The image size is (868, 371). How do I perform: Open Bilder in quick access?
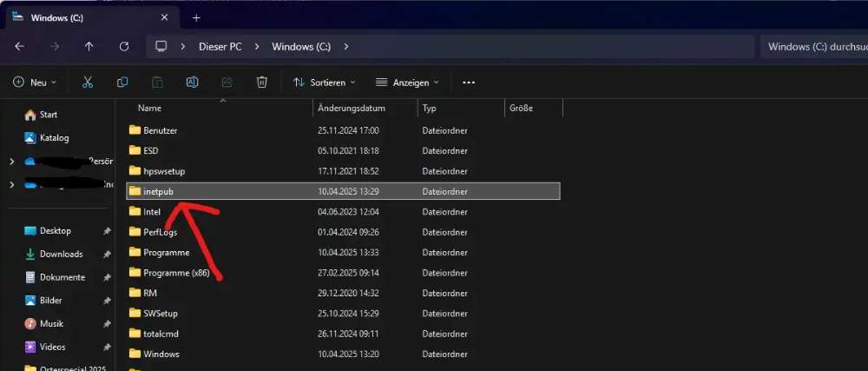(43, 300)
